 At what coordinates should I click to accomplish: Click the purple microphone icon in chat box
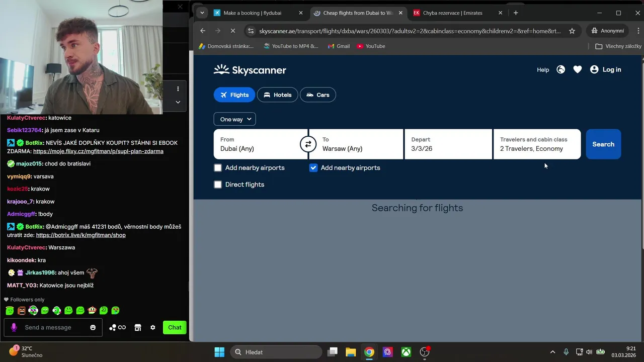click(x=14, y=327)
